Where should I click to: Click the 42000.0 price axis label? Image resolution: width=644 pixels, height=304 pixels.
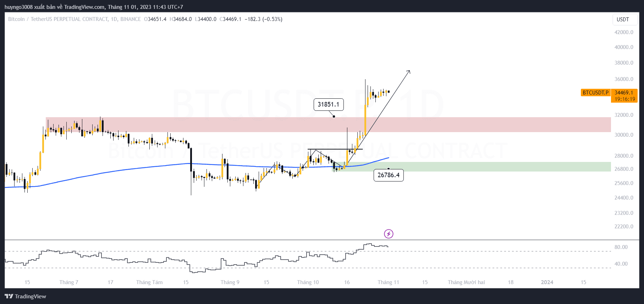(624, 32)
